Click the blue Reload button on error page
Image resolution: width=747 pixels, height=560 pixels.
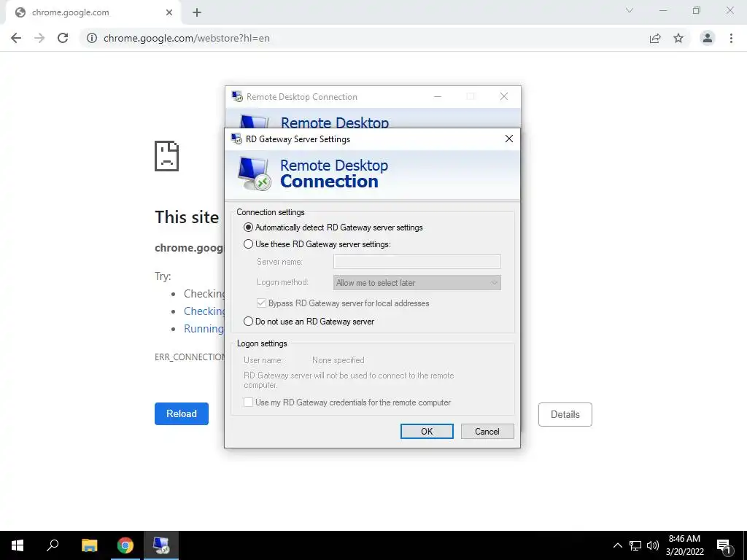coord(182,414)
